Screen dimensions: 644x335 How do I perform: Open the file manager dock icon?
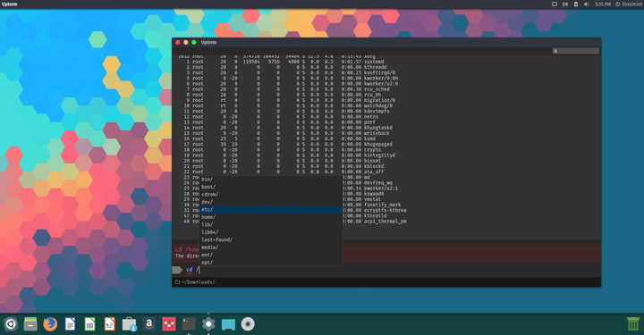[x=30, y=324]
